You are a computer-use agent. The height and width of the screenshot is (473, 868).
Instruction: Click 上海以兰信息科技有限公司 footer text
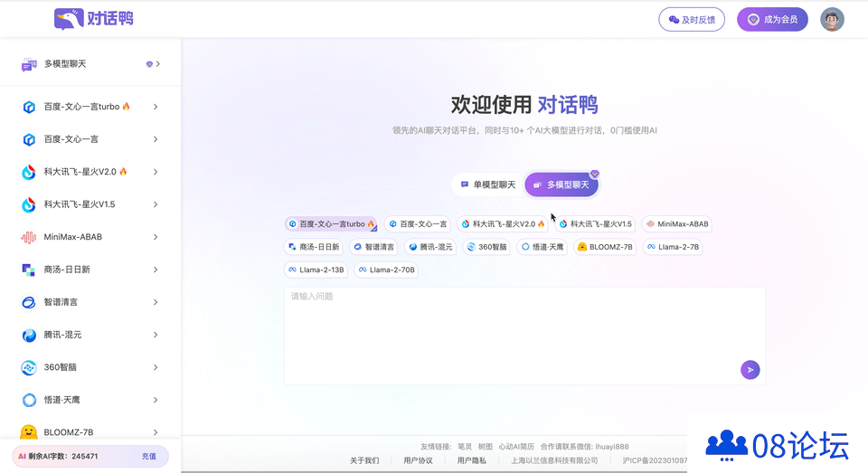tap(554, 460)
